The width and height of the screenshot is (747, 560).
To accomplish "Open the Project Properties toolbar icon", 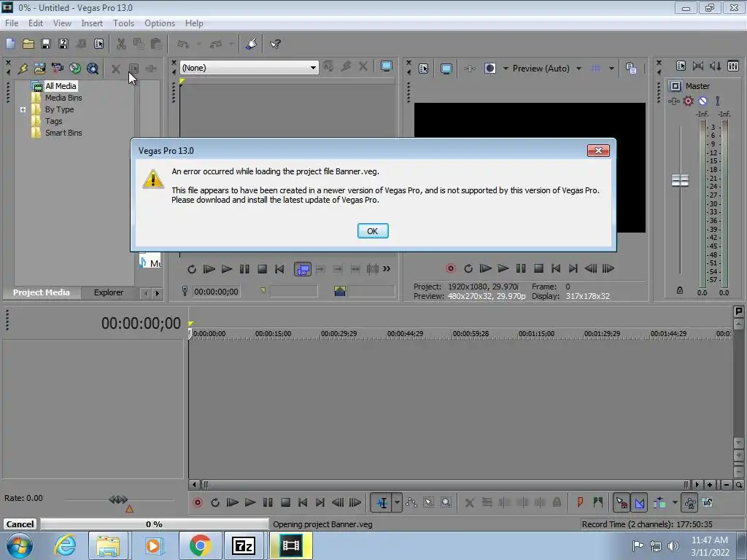I will coord(98,44).
